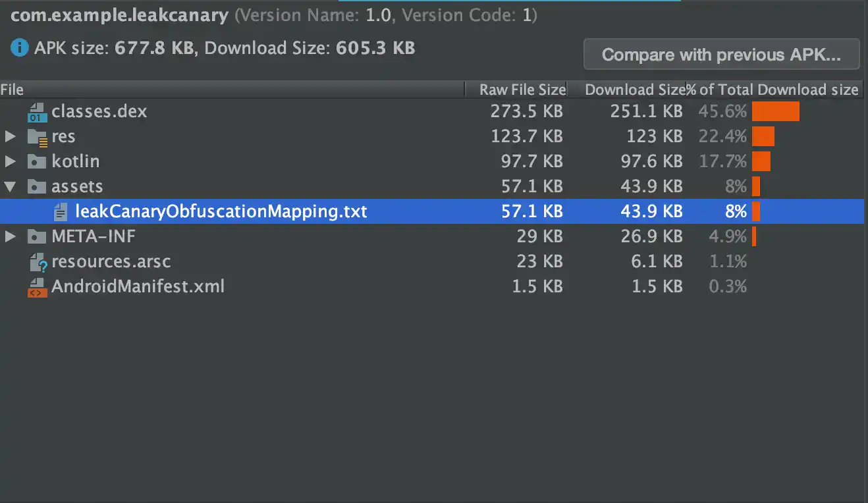Click Compare with previous APK button
868x503 pixels.
click(721, 55)
